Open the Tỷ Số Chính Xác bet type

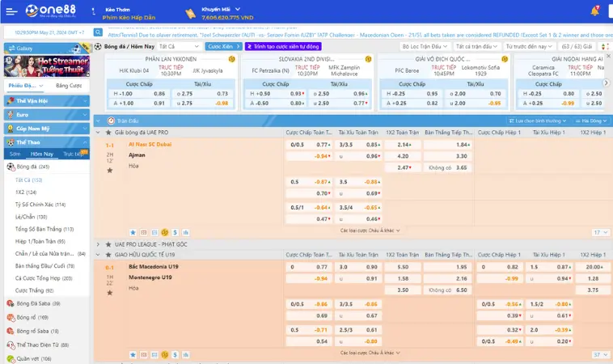tap(40, 205)
